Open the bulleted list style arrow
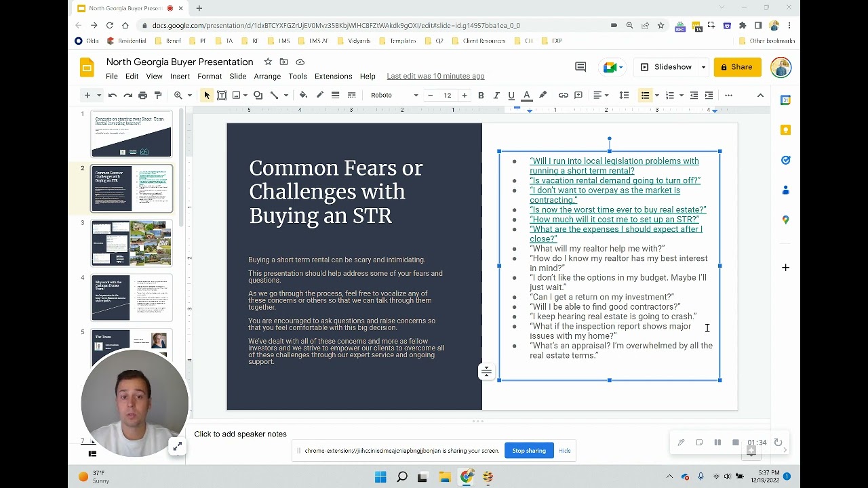 657,96
